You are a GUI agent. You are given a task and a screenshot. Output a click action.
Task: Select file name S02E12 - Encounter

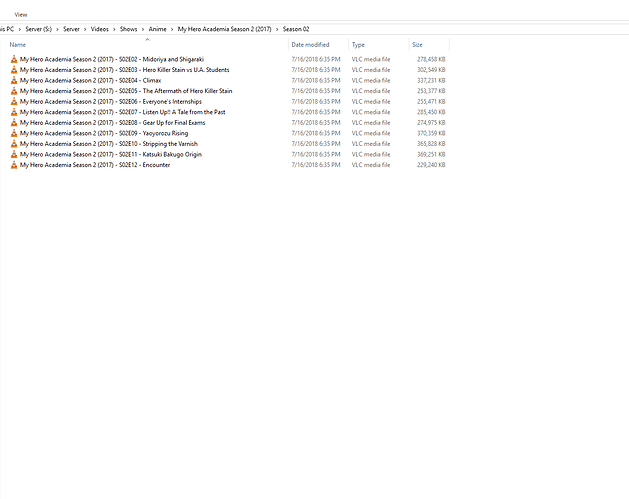(x=95, y=165)
